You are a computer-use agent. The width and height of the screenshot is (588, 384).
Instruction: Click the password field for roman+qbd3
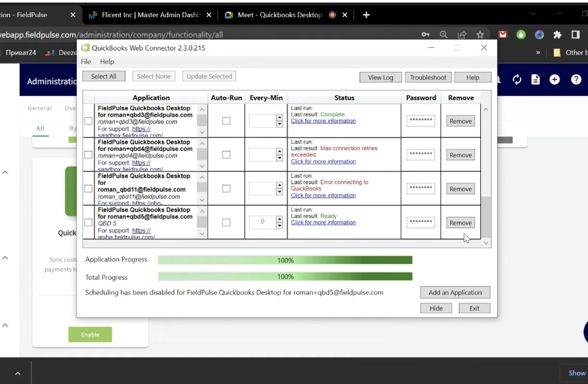[420, 120]
